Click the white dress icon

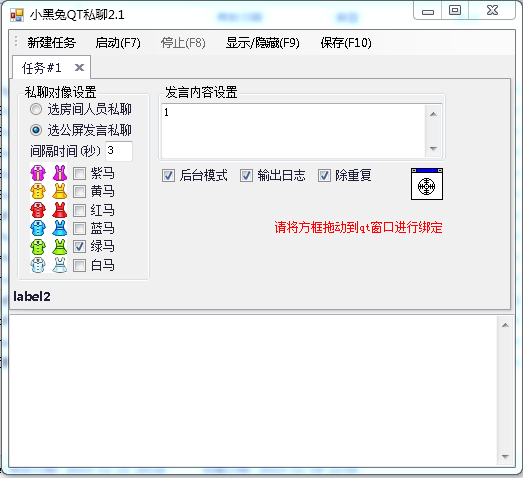[x=60, y=265]
